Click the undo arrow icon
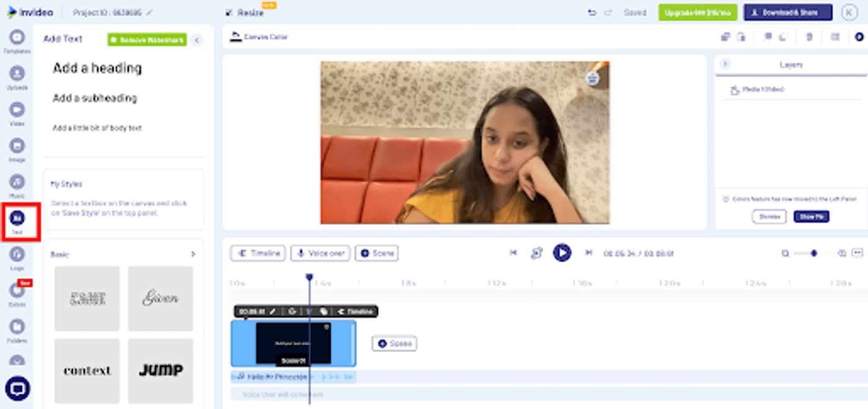868x409 pixels. pos(592,12)
